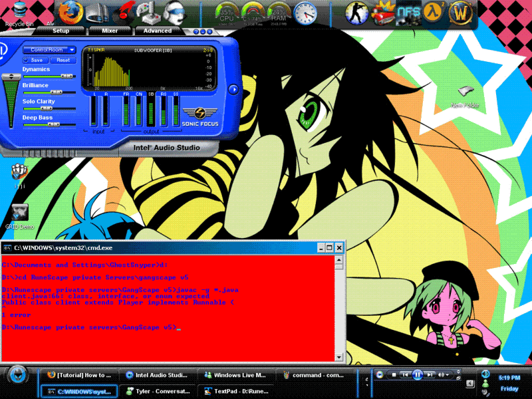Select the Setup tab
This screenshot has width=532, height=399.
click(61, 31)
